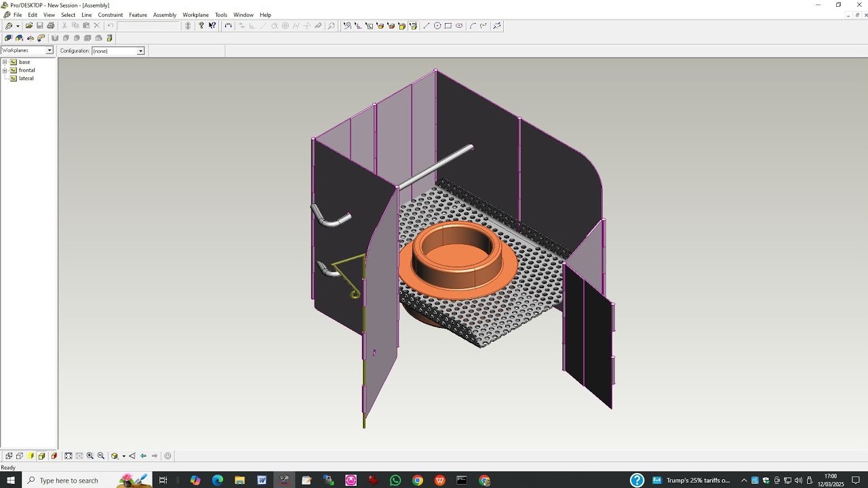
Task: Switch to the red transparent display icon
Action: 54,456
